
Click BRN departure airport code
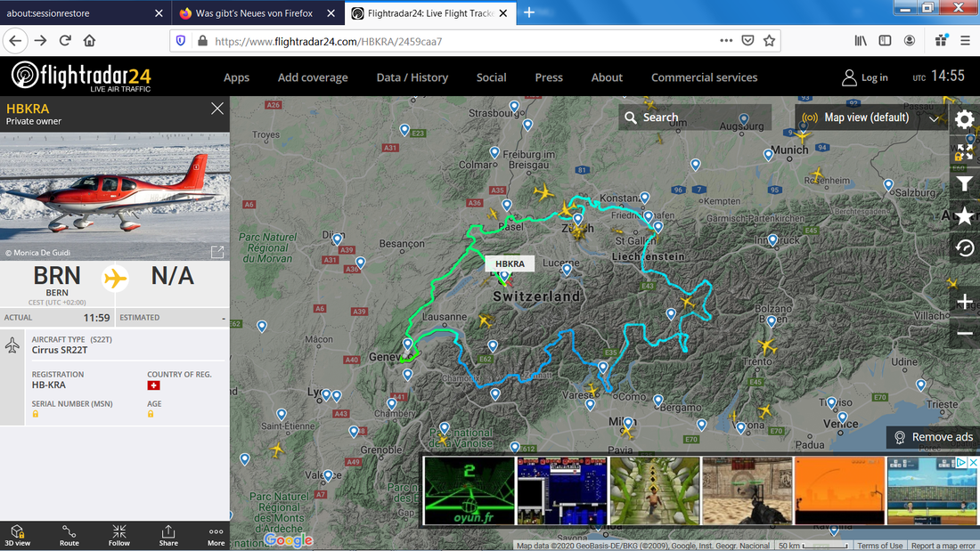pos(57,276)
